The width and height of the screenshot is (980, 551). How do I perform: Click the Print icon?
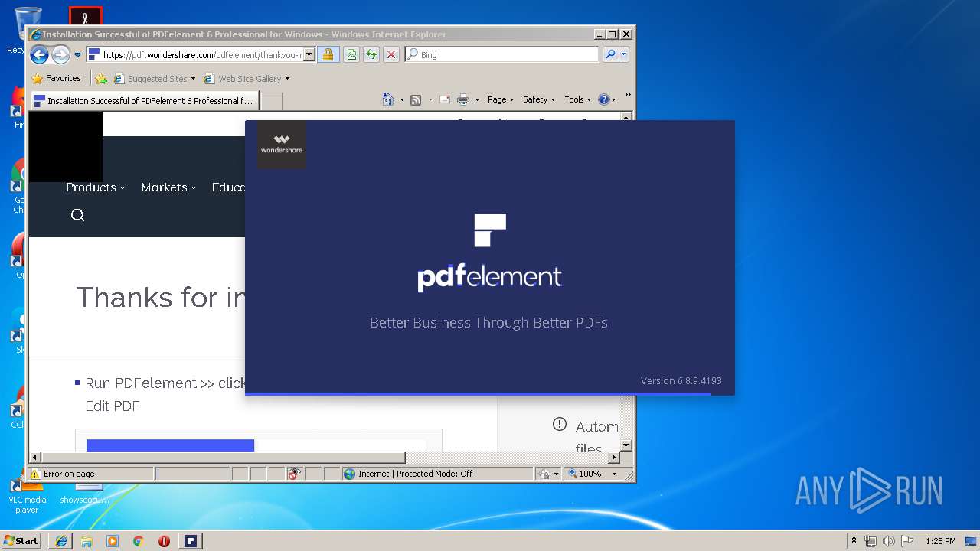[x=462, y=99]
